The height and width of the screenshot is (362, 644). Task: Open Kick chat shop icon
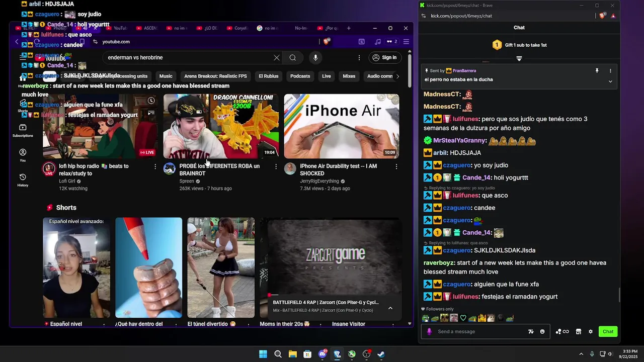(579, 331)
